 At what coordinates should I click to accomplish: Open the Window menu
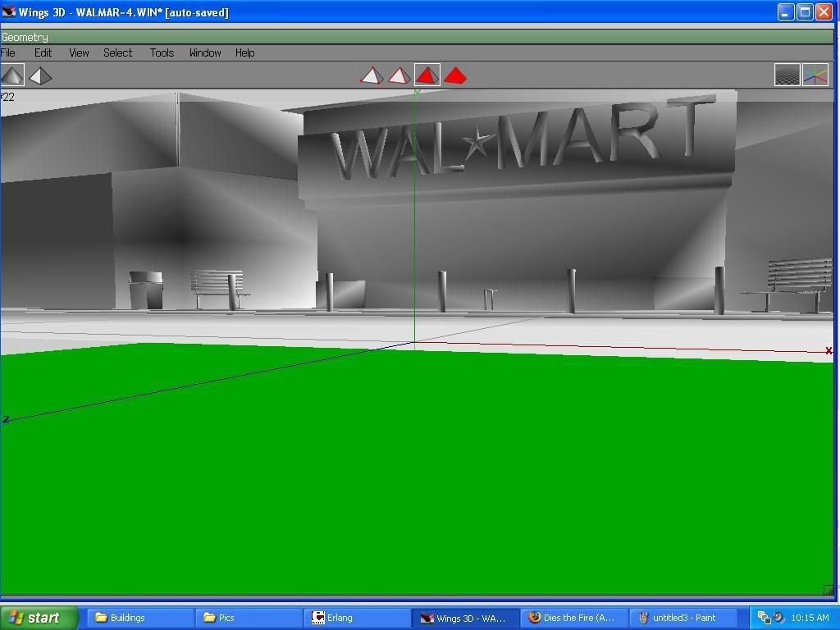click(205, 52)
